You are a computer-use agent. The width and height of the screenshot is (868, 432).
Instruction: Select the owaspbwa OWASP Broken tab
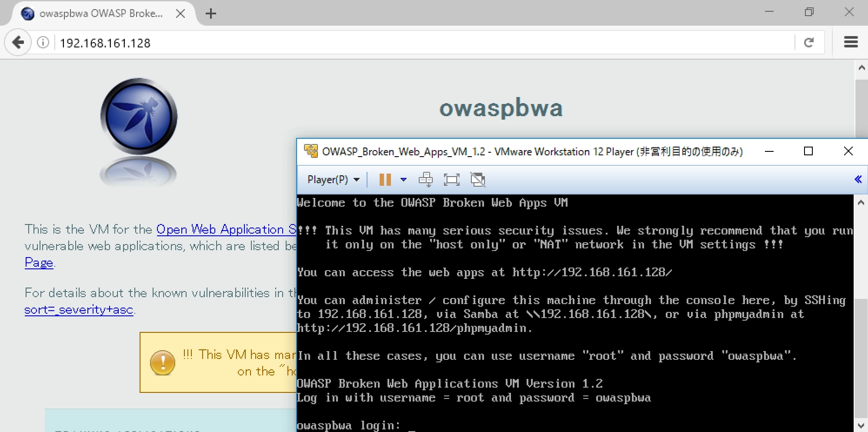[x=100, y=14]
